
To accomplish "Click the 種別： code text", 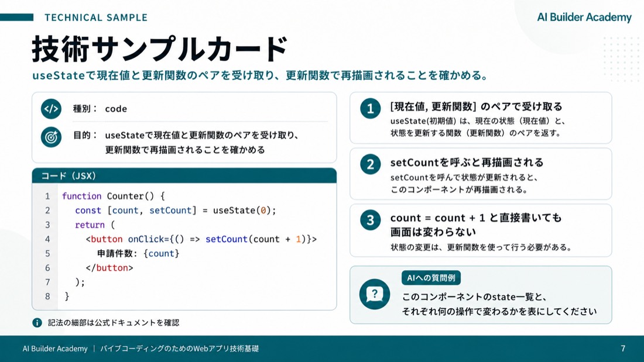I will [100, 109].
